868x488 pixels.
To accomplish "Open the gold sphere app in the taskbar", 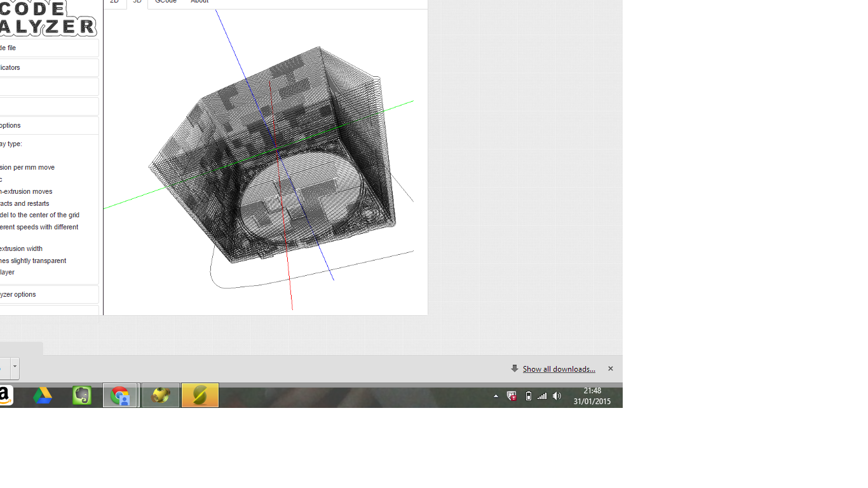I will 160,395.
